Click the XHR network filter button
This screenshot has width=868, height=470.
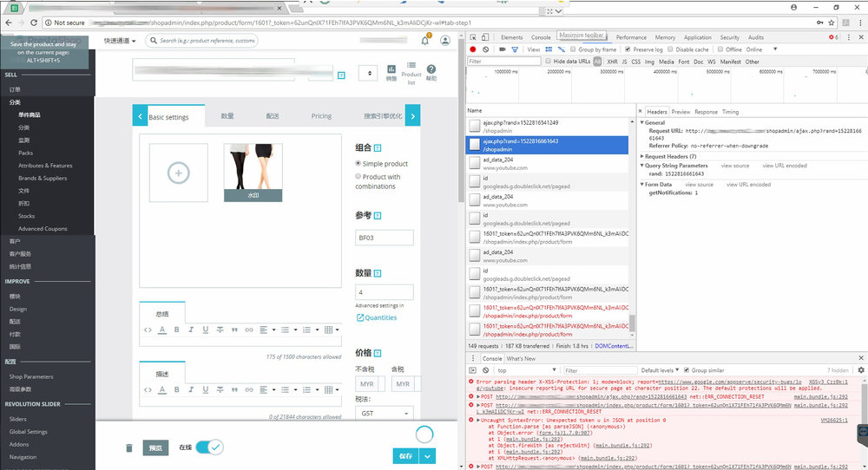coord(612,62)
